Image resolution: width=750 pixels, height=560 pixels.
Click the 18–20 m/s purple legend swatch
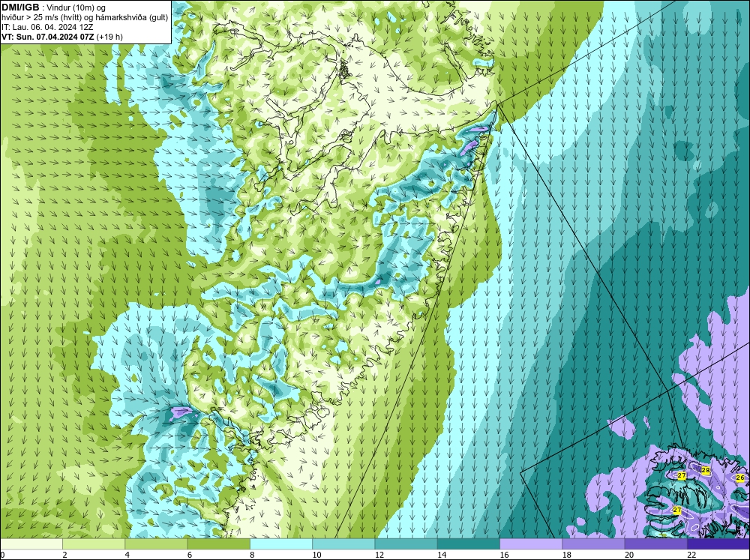pyautogui.click(x=593, y=544)
